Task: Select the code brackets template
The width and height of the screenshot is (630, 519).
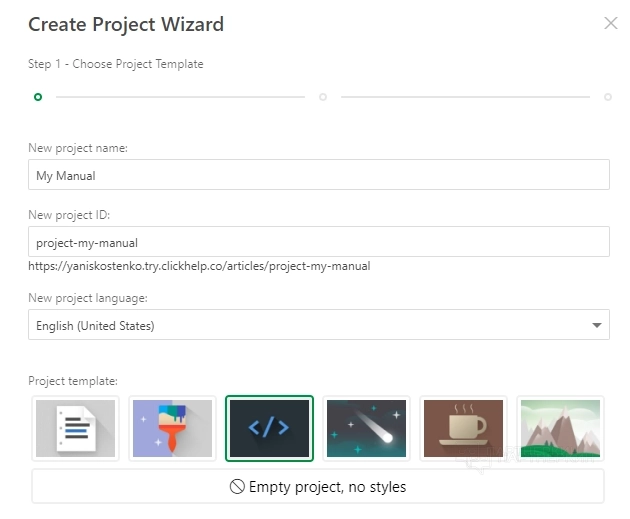Action: tap(269, 428)
